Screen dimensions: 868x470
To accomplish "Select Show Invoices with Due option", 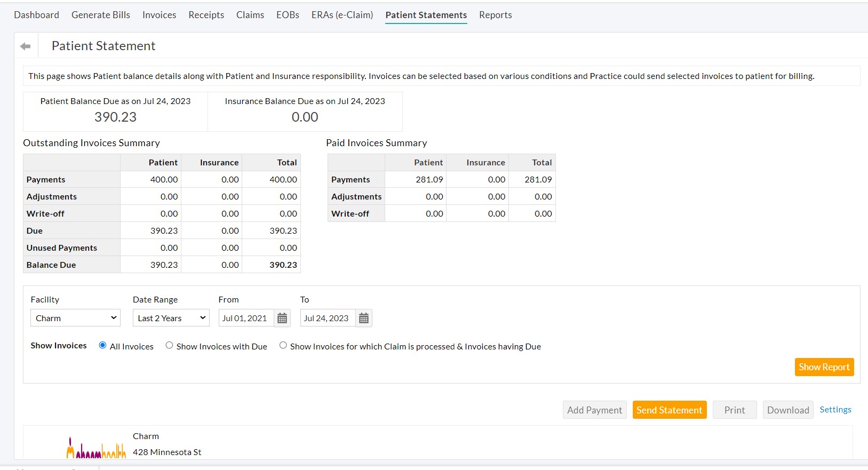I will pos(169,346).
